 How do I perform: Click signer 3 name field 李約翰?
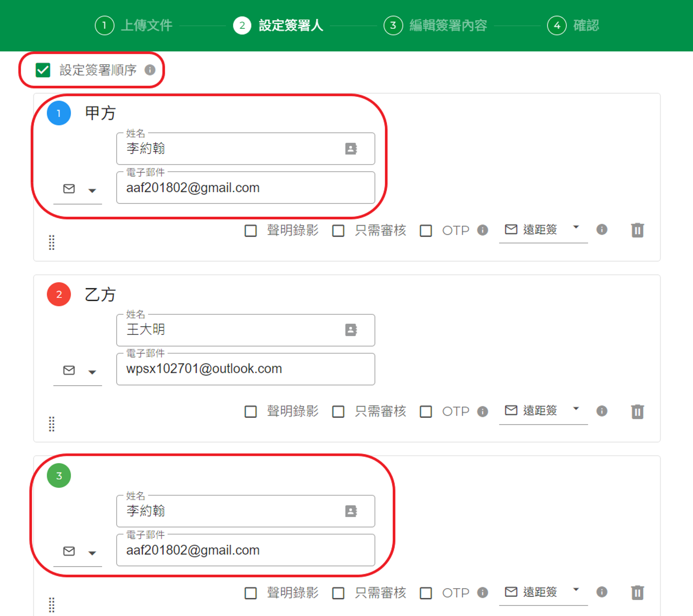[x=246, y=511]
